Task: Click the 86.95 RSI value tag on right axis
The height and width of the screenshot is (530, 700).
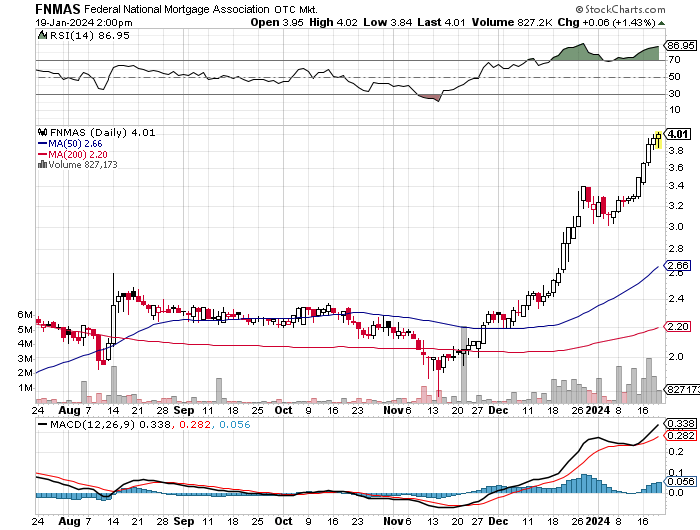Action: 680,46
